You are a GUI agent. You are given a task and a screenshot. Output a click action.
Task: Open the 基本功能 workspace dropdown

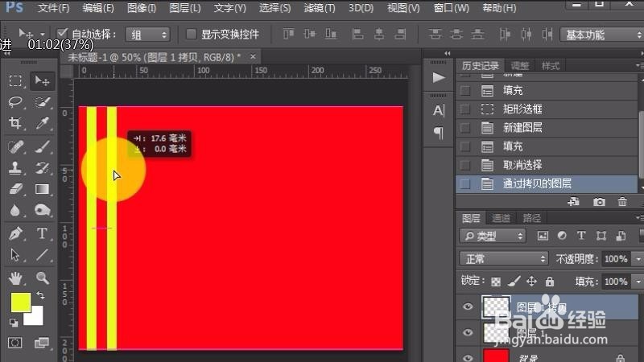(x=601, y=35)
